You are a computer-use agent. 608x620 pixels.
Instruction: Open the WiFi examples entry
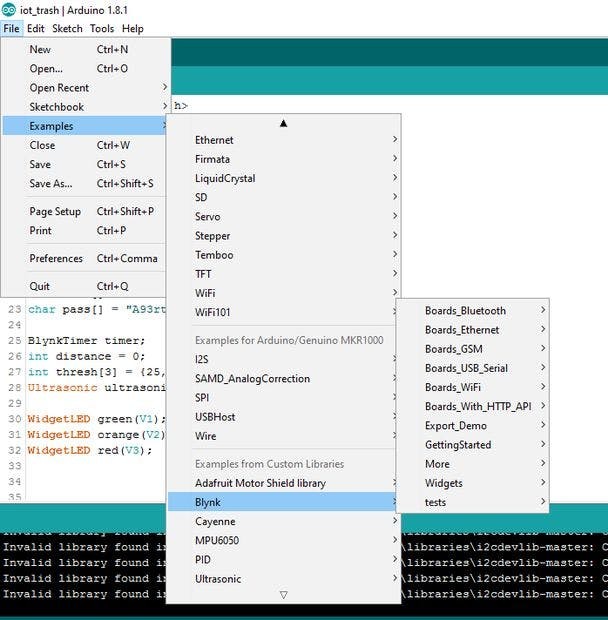(x=283, y=293)
